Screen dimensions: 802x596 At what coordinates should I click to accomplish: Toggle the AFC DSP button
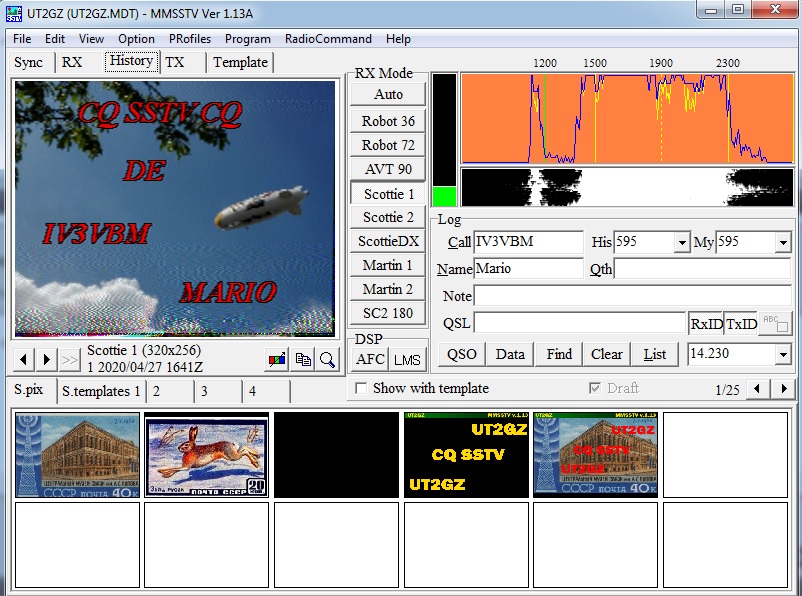371,359
